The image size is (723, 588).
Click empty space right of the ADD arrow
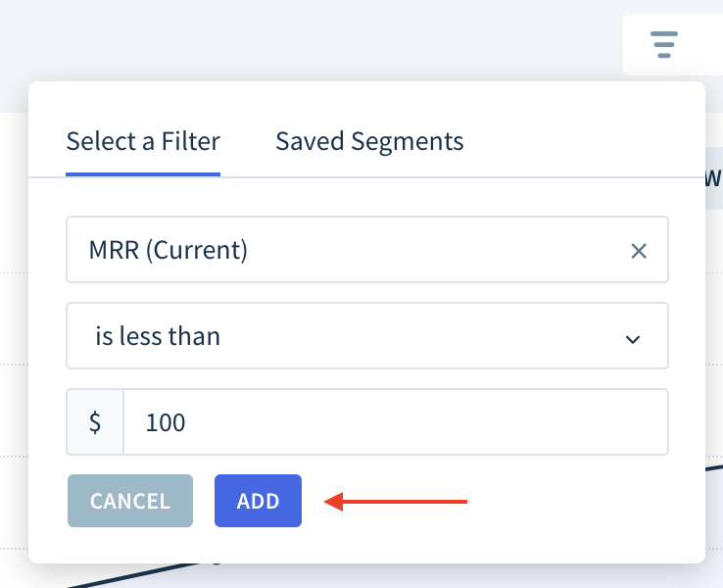coord(576,501)
